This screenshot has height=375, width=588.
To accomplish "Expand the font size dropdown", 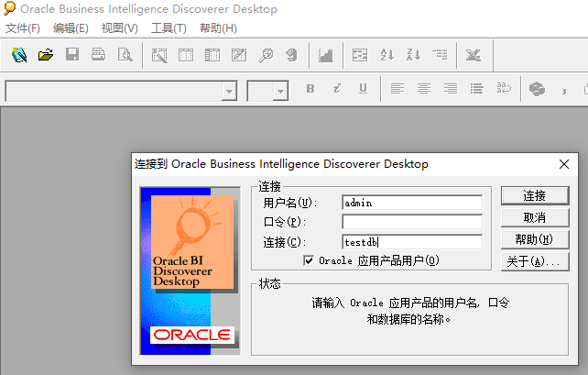I will (x=280, y=91).
